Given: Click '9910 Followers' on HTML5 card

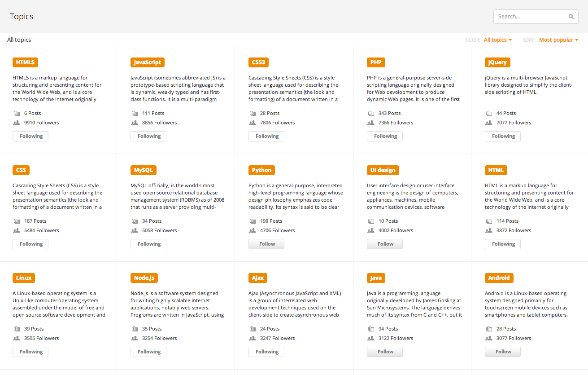Looking at the screenshot, I should point(41,123).
